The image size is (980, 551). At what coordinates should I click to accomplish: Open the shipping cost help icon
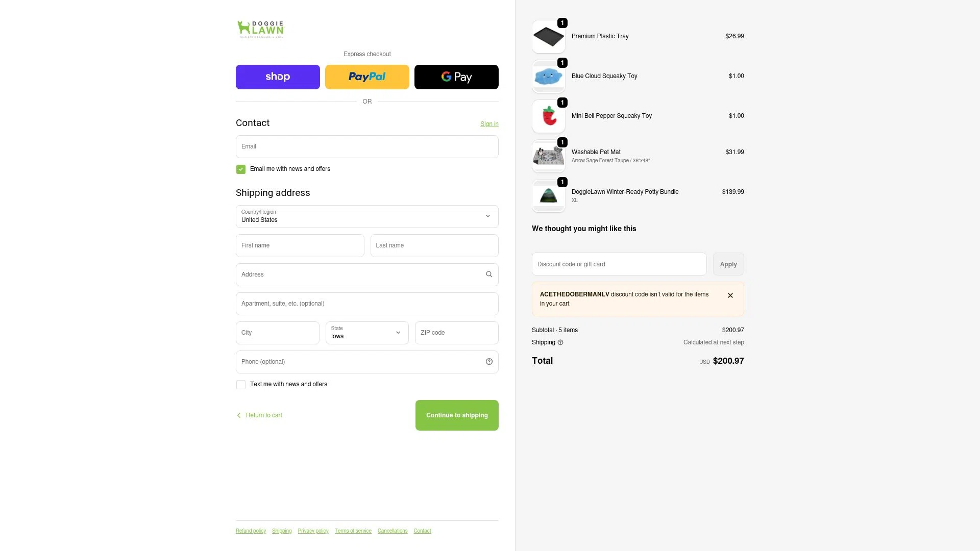pyautogui.click(x=560, y=342)
